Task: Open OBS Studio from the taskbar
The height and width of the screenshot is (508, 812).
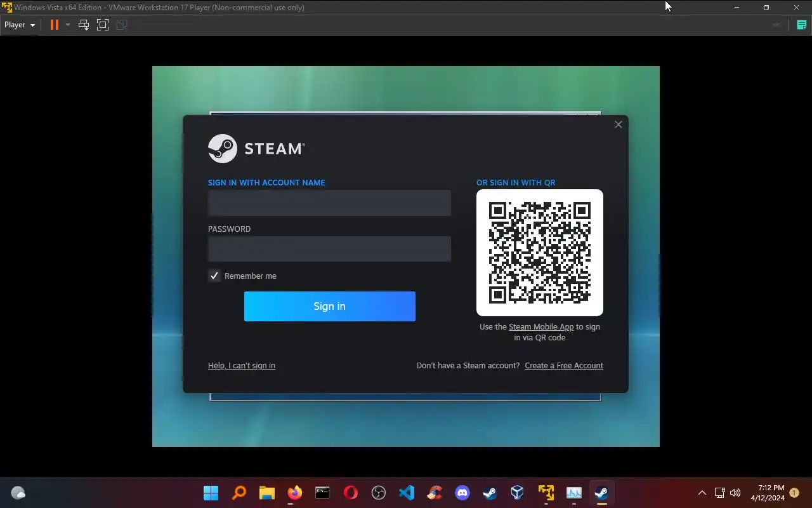Action: [x=378, y=493]
